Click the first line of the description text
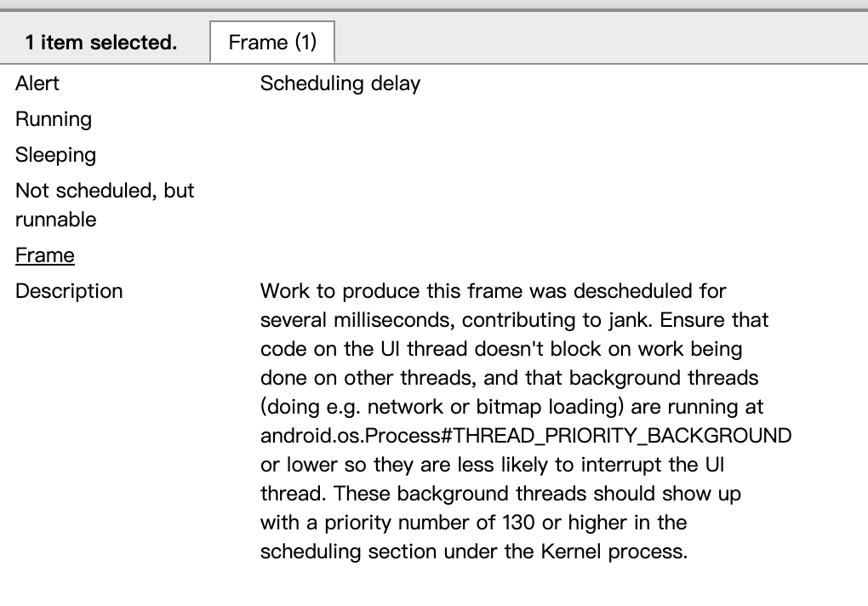Viewport: 868px width, 606px height. (x=493, y=291)
